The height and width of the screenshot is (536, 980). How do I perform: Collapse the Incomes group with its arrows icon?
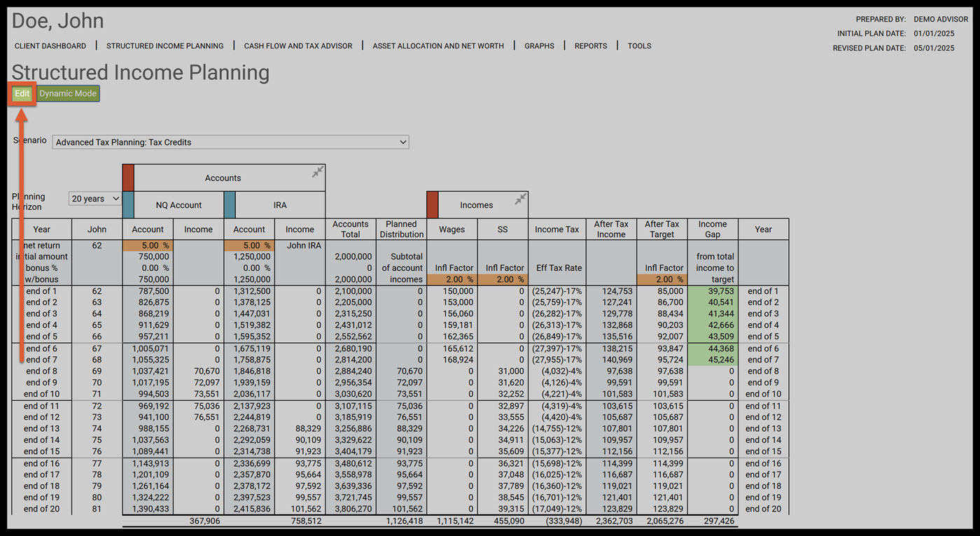click(521, 199)
